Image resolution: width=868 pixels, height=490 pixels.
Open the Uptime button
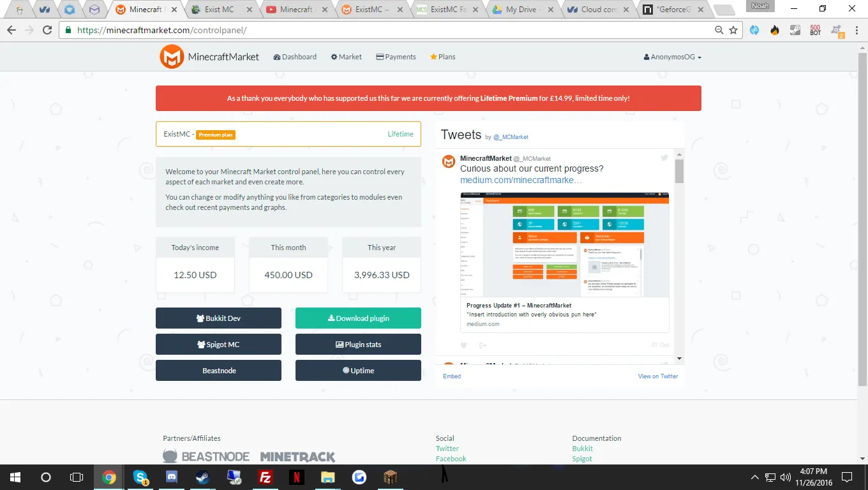tap(358, 371)
